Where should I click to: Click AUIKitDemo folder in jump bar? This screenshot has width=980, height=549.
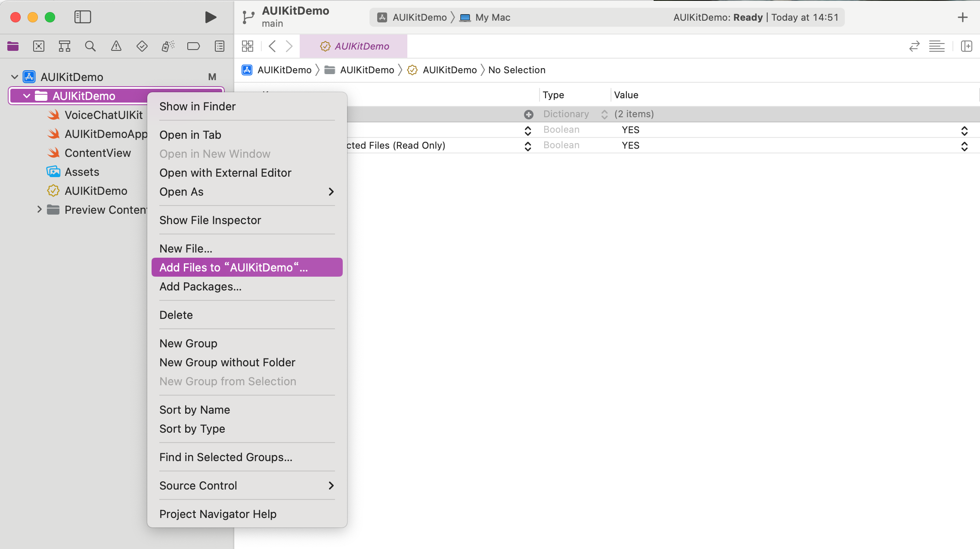click(359, 70)
